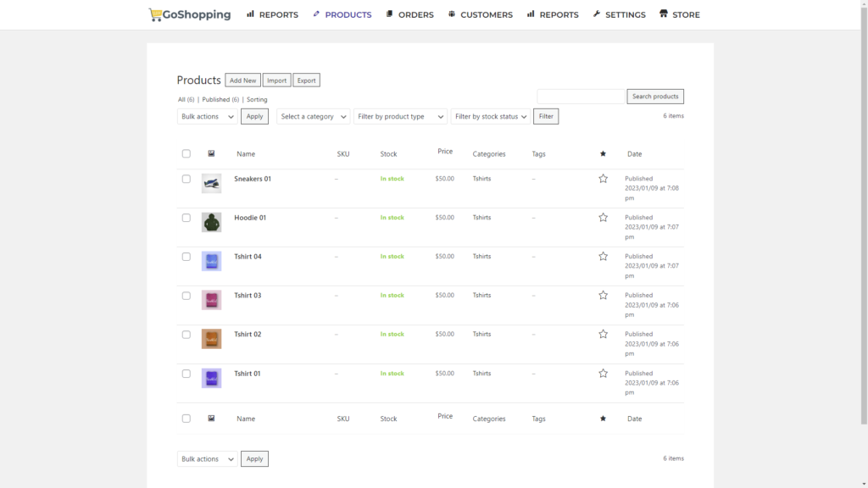868x488 pixels.
Task: Click the STORE icon in navbar
Action: pos(665,14)
